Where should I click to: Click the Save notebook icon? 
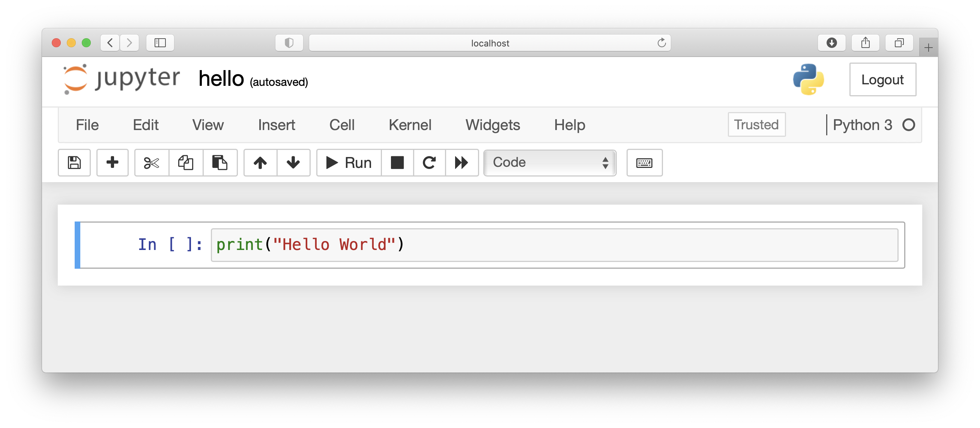[74, 163]
